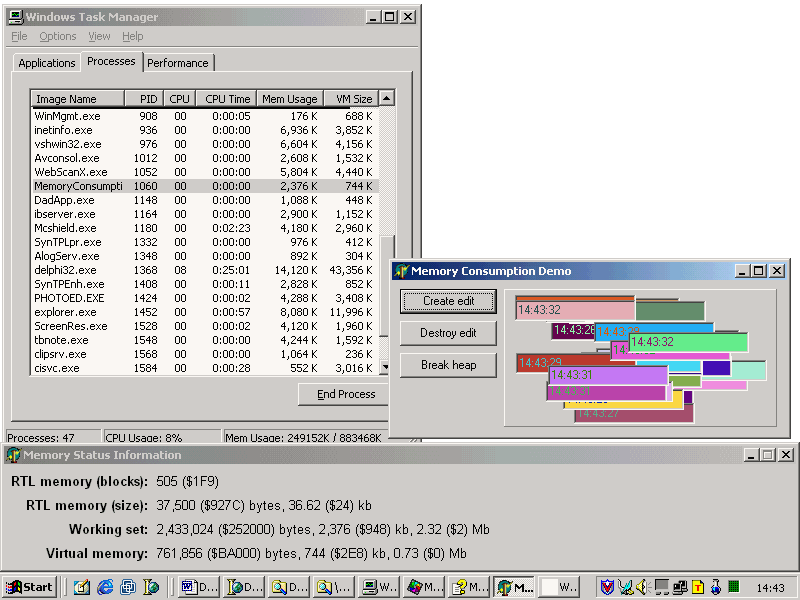Switch to the Performance tab

[x=178, y=63]
